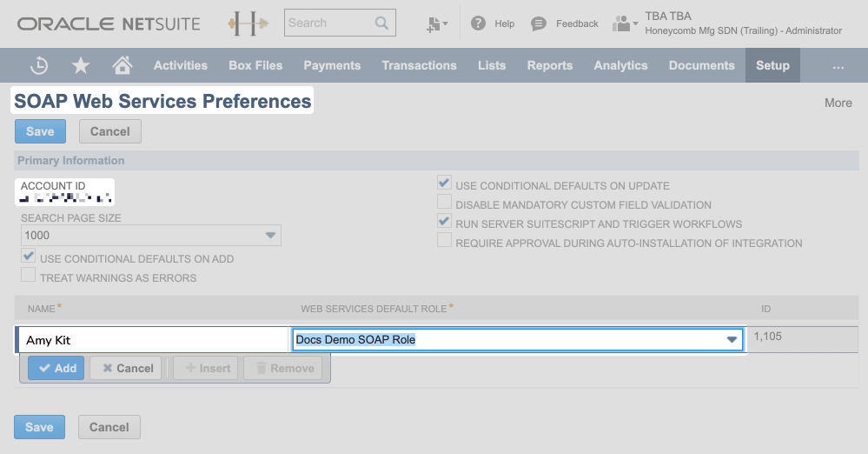Expand the Search Page Size dropdown
This screenshot has height=454, width=868.
[x=269, y=236]
